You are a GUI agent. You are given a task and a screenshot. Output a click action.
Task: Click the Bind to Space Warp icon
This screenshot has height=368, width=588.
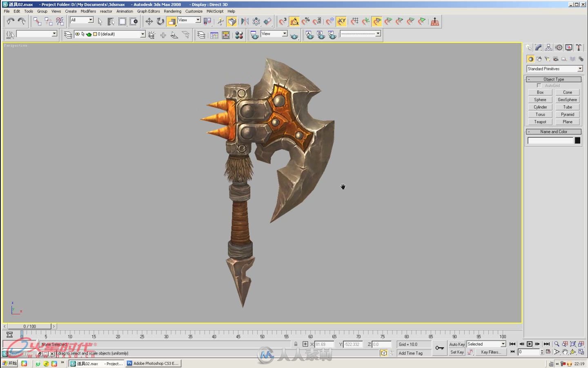click(60, 21)
